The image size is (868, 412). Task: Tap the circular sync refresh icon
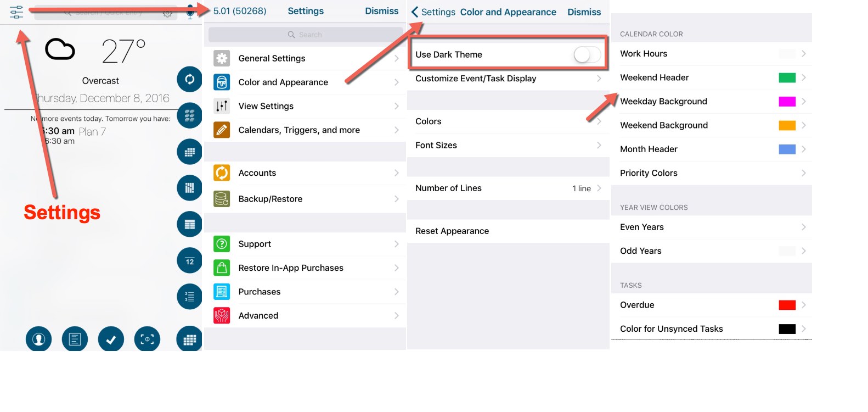coord(190,79)
